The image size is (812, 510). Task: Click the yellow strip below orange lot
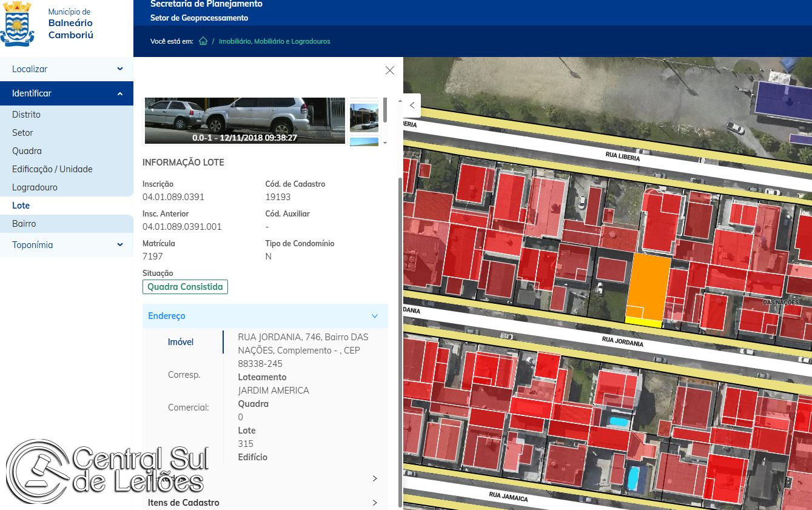point(643,323)
